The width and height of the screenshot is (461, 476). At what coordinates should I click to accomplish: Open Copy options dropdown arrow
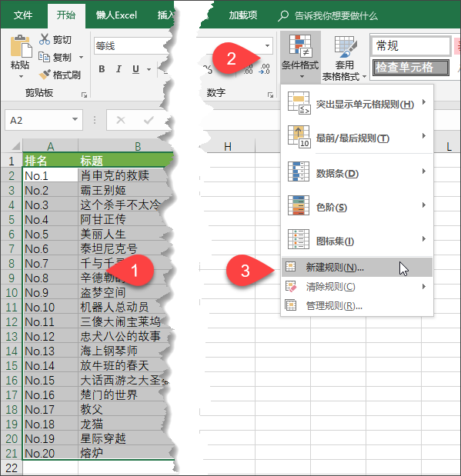click(81, 57)
